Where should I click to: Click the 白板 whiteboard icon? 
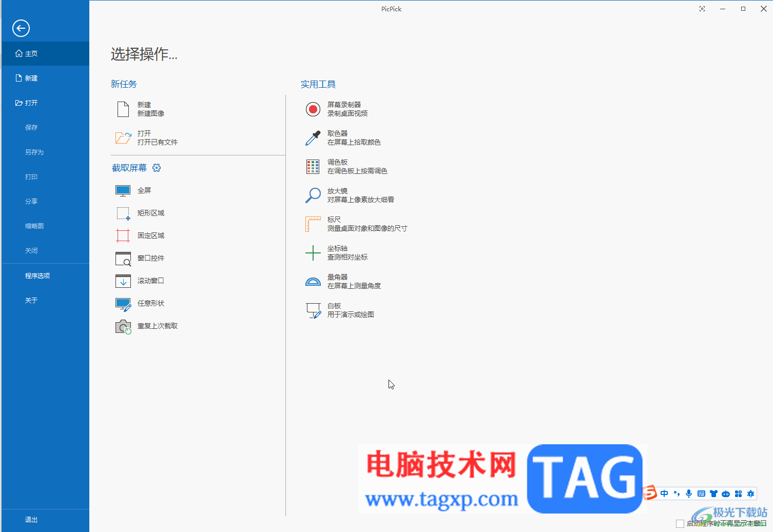click(313, 310)
